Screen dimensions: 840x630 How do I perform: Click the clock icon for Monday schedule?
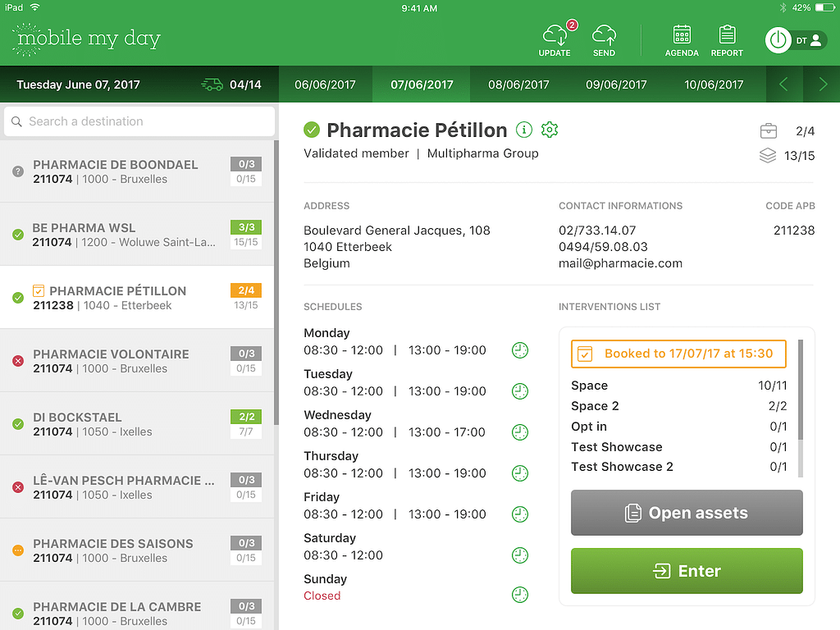click(520, 350)
